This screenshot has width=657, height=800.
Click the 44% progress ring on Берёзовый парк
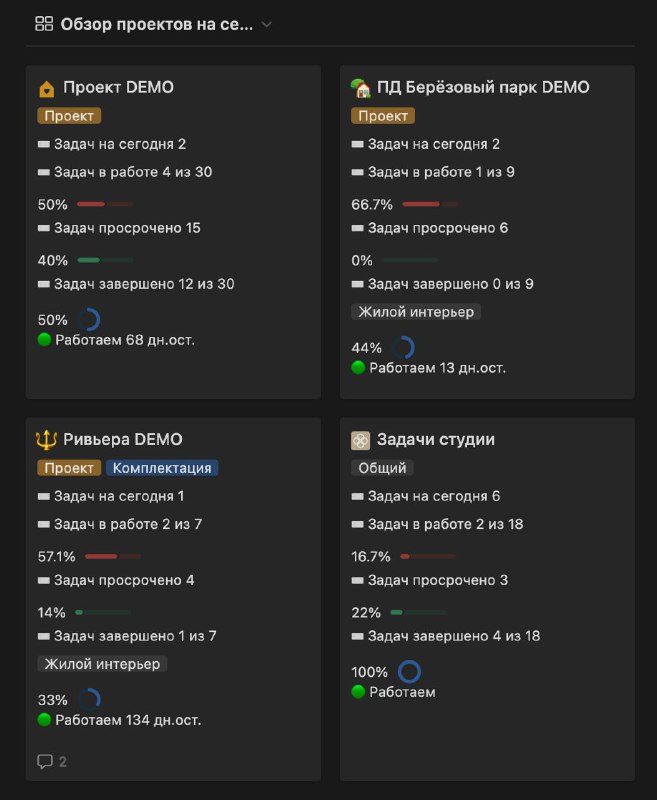pyautogui.click(x=403, y=347)
